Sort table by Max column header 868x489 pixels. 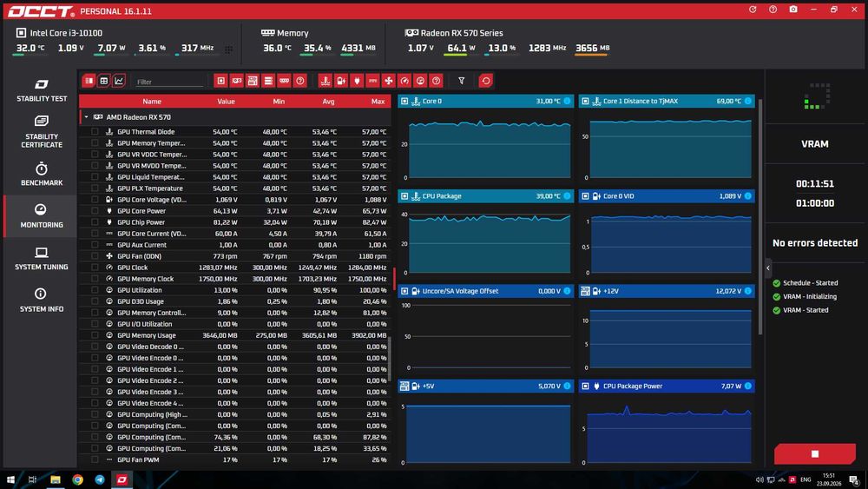(378, 102)
